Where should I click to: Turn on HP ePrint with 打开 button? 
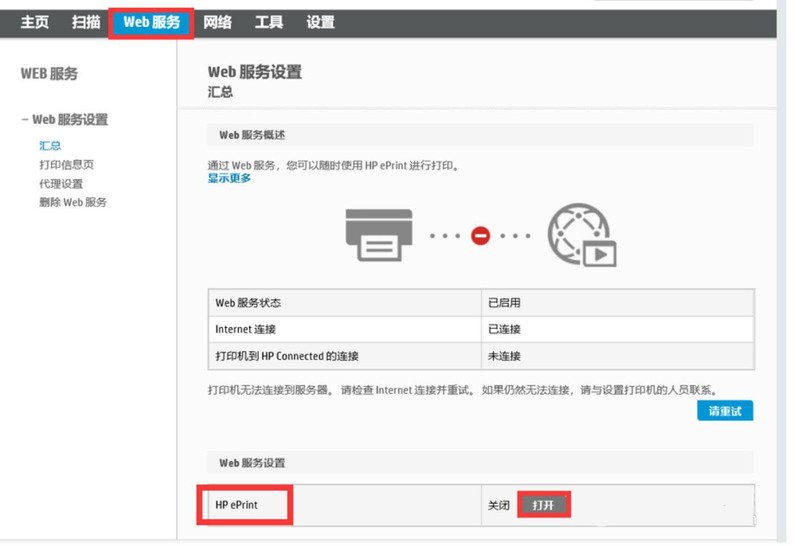tap(544, 505)
